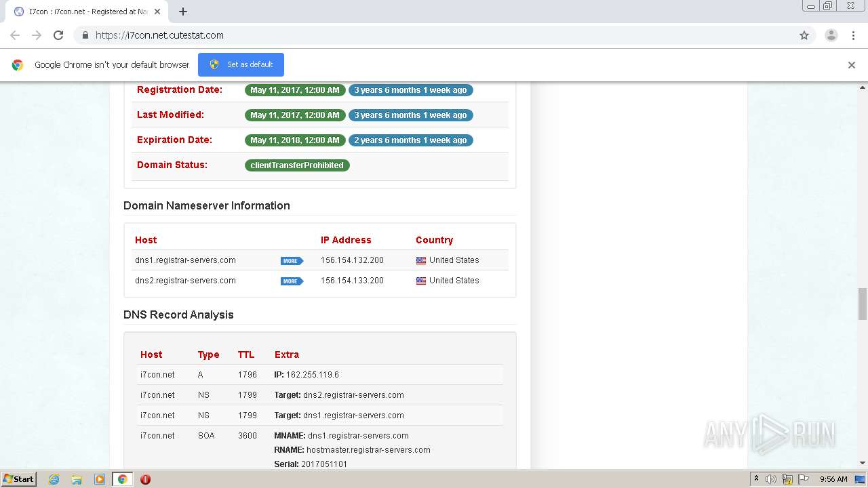Viewport: 868px width, 488px height.
Task: Open Chrome three-dot menu
Action: (x=853, y=35)
